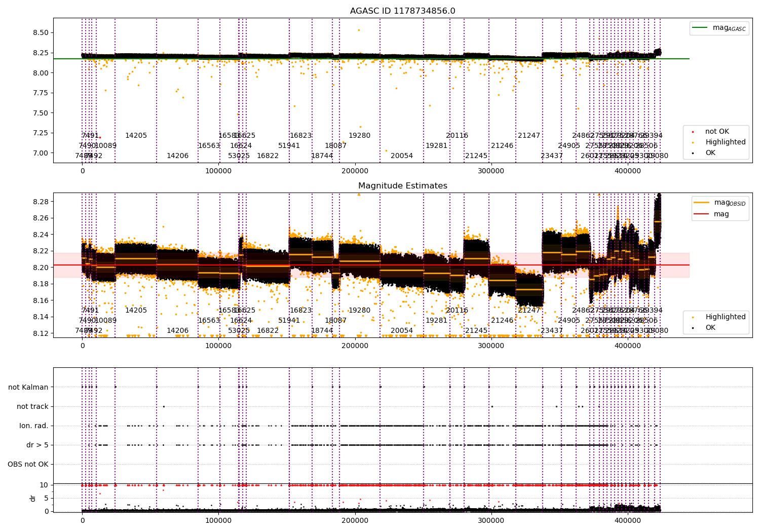Click the 'not track' axis label
The image size is (760, 532).
(32, 407)
